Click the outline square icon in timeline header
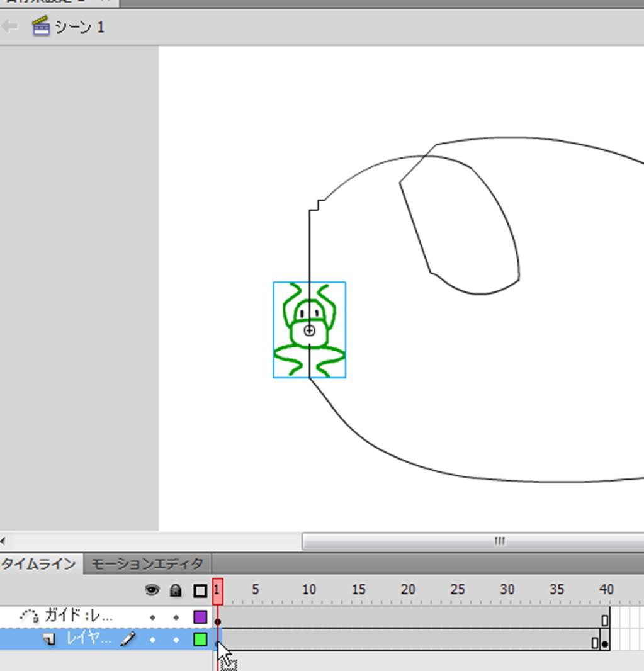 200,590
